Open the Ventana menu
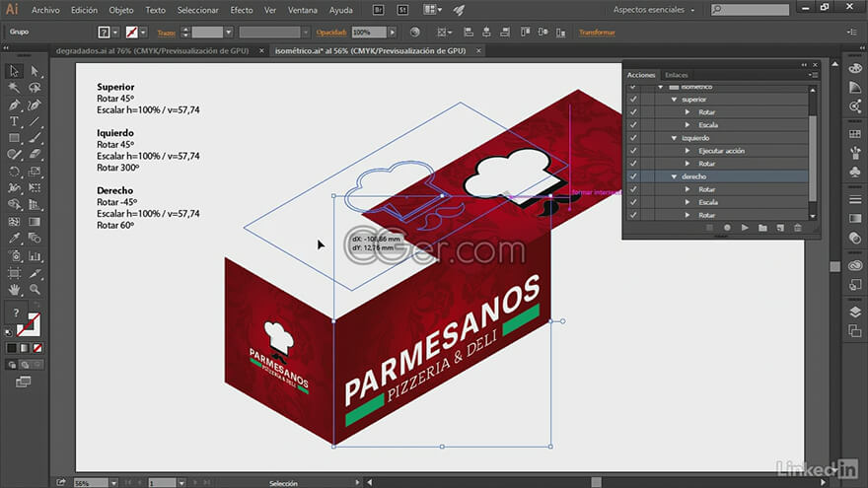 (x=302, y=10)
